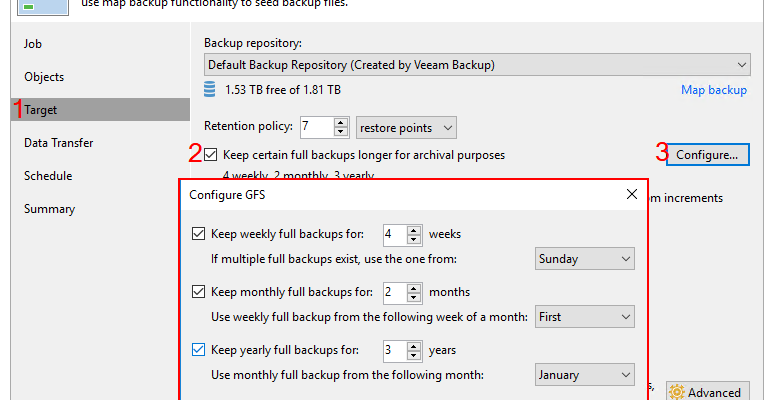Change the First week of month dropdown
This screenshot has width=771, height=400.
[x=584, y=317]
